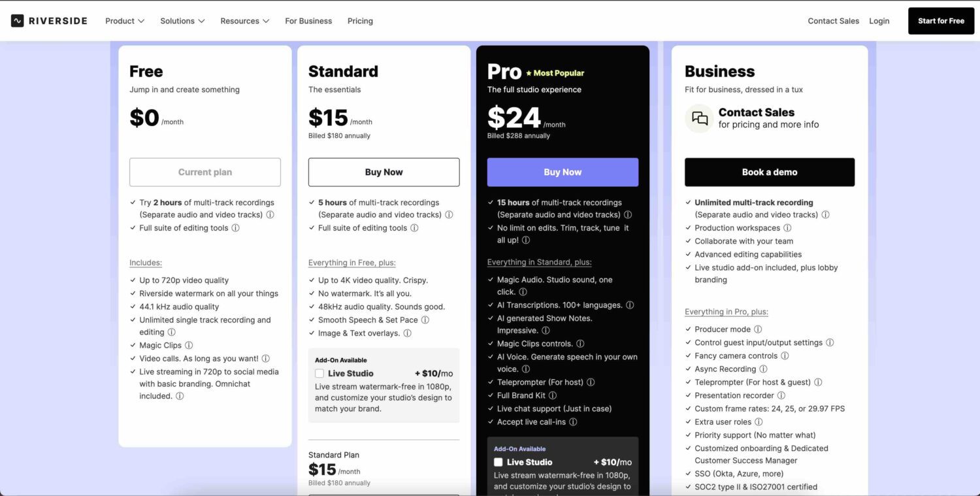The width and height of the screenshot is (980, 496).
Task: Open info icon beside Producer mode
Action: click(758, 329)
